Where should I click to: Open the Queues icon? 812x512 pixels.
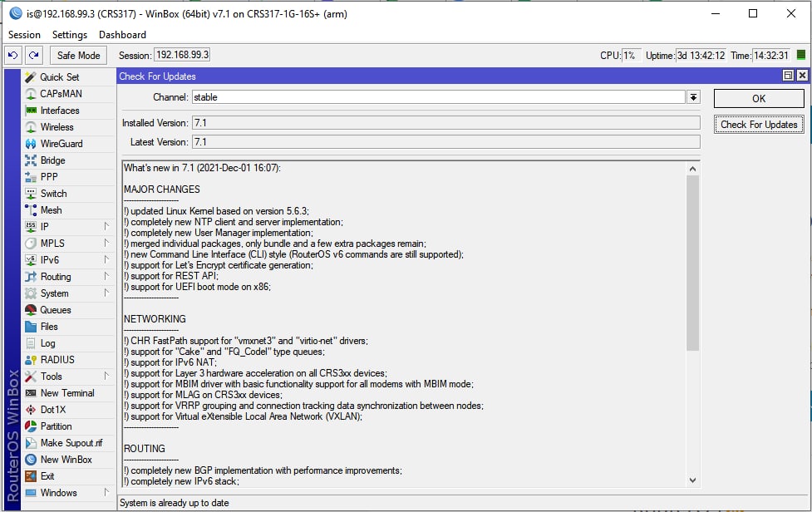tap(31, 309)
